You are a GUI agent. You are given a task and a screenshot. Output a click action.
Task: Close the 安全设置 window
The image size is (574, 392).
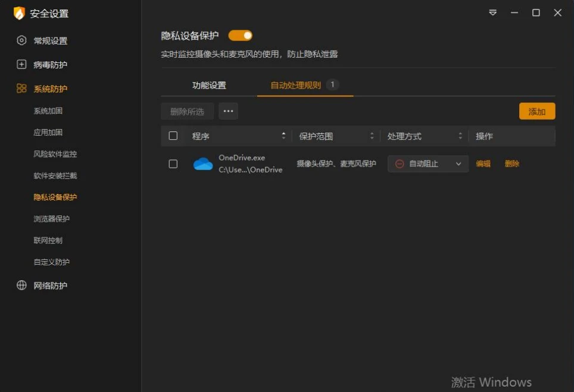point(557,13)
